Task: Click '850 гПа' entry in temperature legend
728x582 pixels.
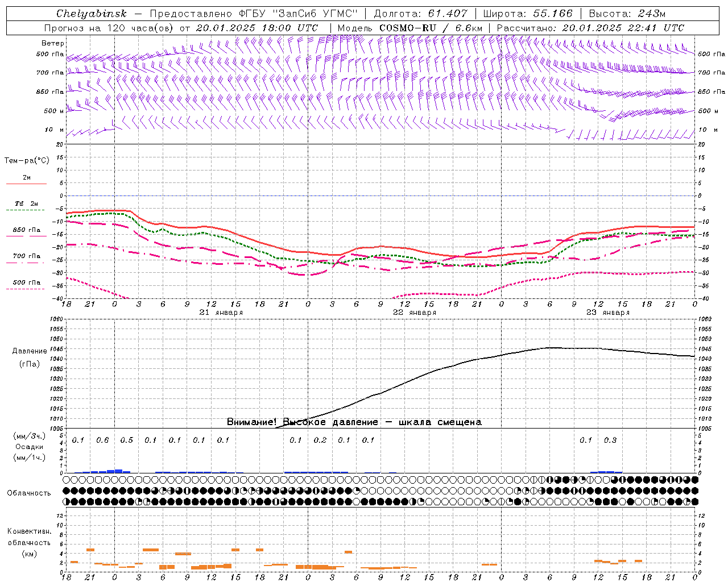Action: [27, 230]
